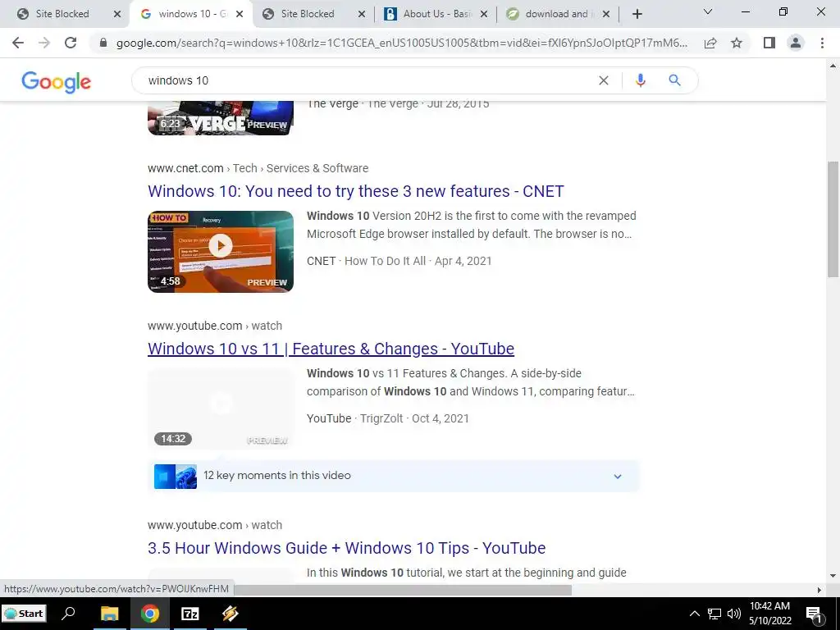Viewport: 840px width, 630px height.
Task: Switch to second Site Blocked tab
Action: [308, 14]
